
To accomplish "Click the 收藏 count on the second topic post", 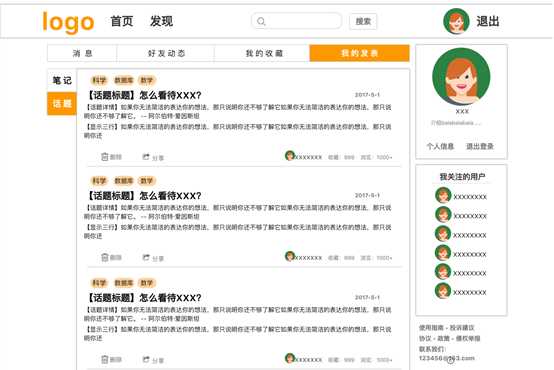I will [x=341, y=258].
